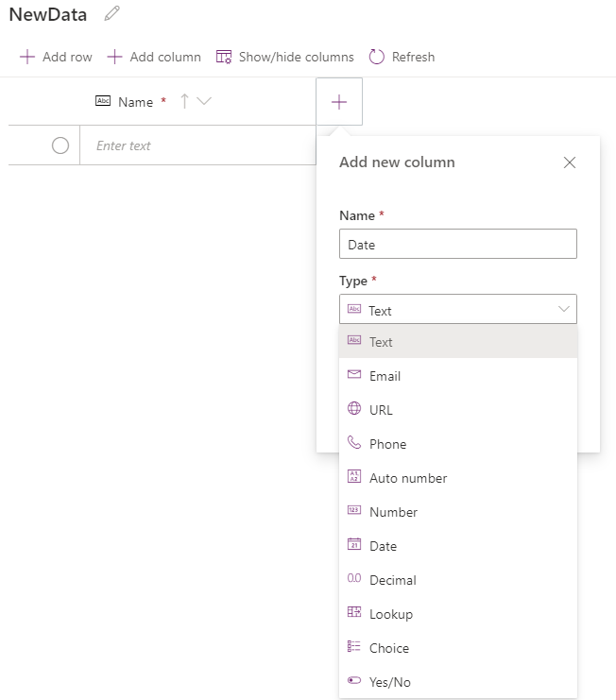Viewport: 616px width, 700px height.
Task: Click the pencil icon next to NewData
Action: tap(112, 14)
